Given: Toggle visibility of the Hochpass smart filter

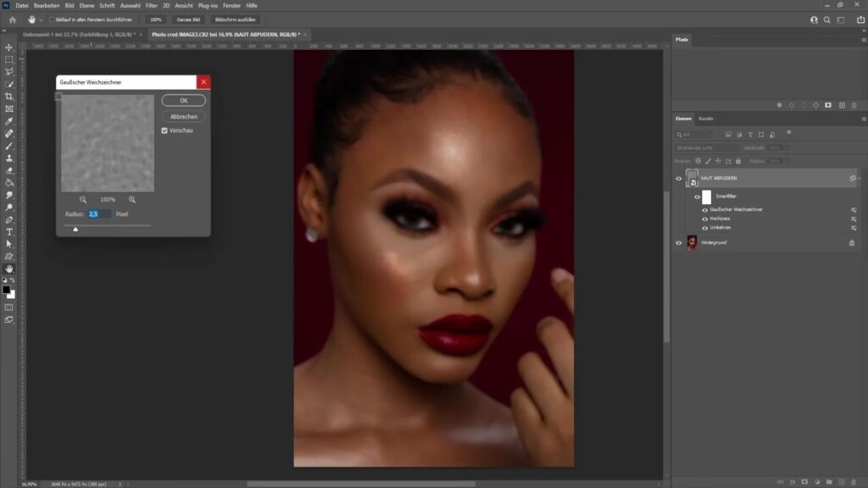Looking at the screenshot, I should tap(704, 219).
